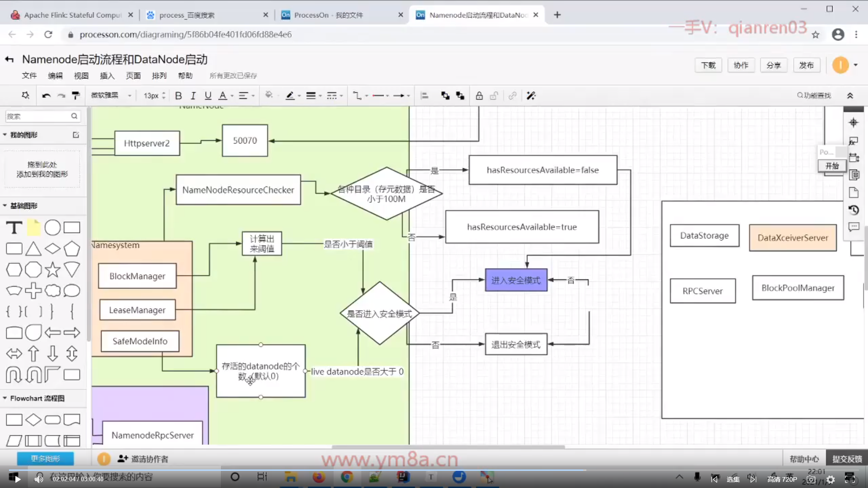The width and height of the screenshot is (868, 488).
Task: Select the star shape in basic shapes
Action: coord(52,270)
